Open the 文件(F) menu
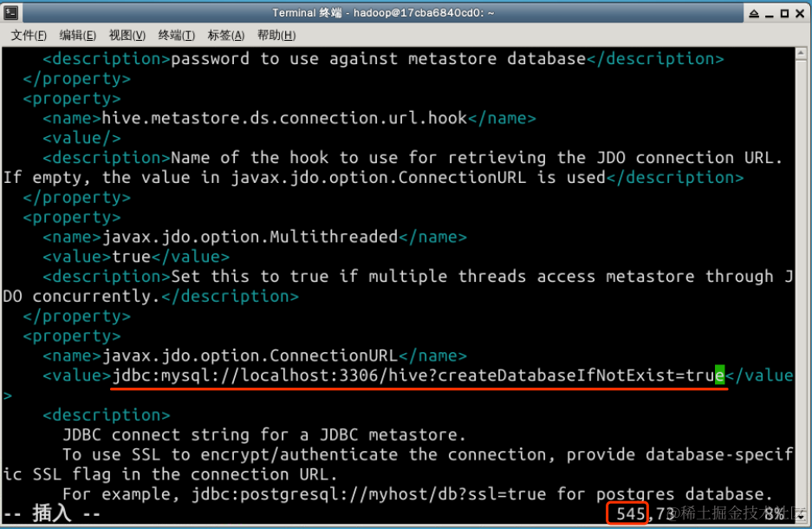The height and width of the screenshot is (529, 812). [29, 36]
